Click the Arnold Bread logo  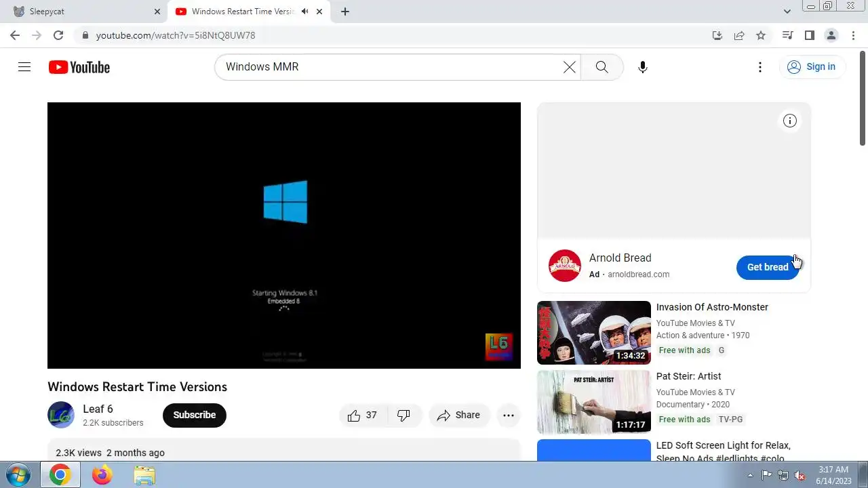565,266
